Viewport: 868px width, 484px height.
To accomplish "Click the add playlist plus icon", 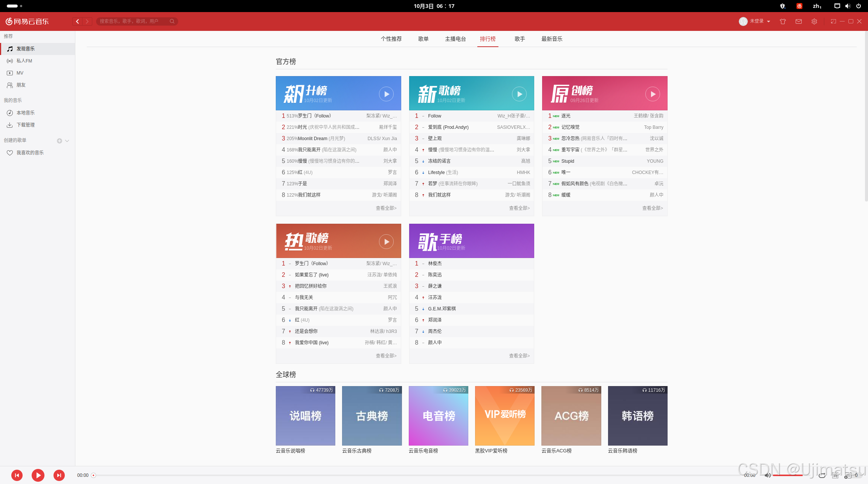I will 59,141.
